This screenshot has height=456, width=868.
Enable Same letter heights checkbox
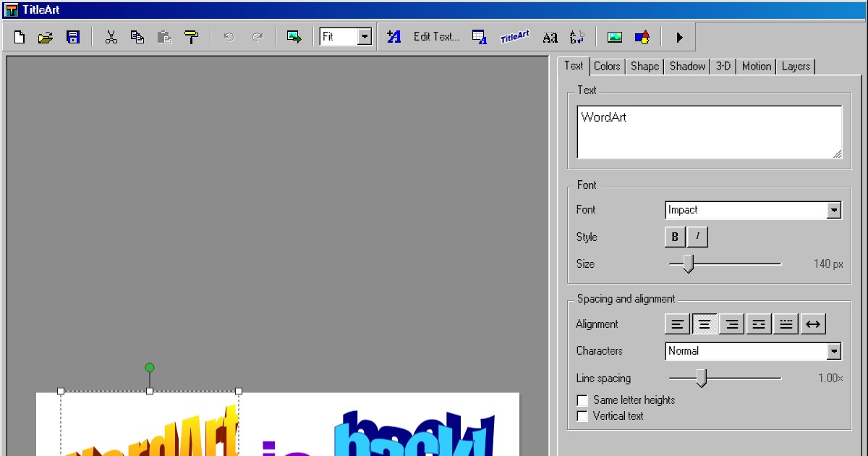coord(582,400)
